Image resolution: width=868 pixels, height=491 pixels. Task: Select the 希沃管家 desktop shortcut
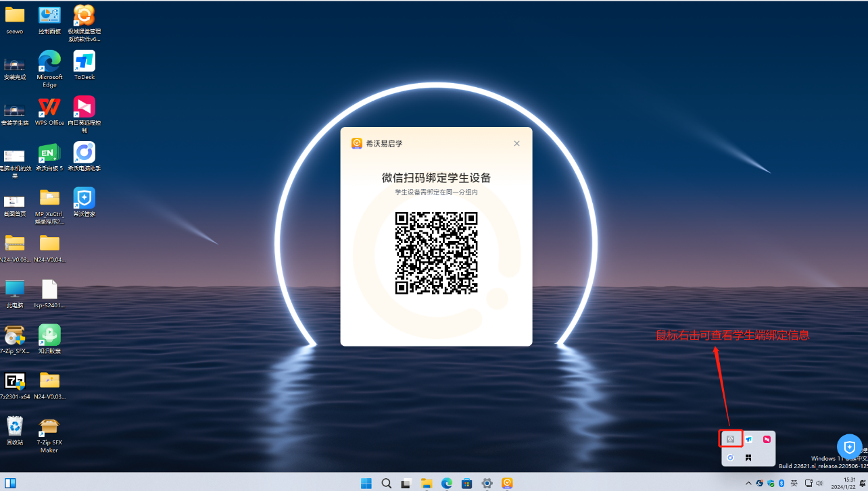[x=84, y=202]
